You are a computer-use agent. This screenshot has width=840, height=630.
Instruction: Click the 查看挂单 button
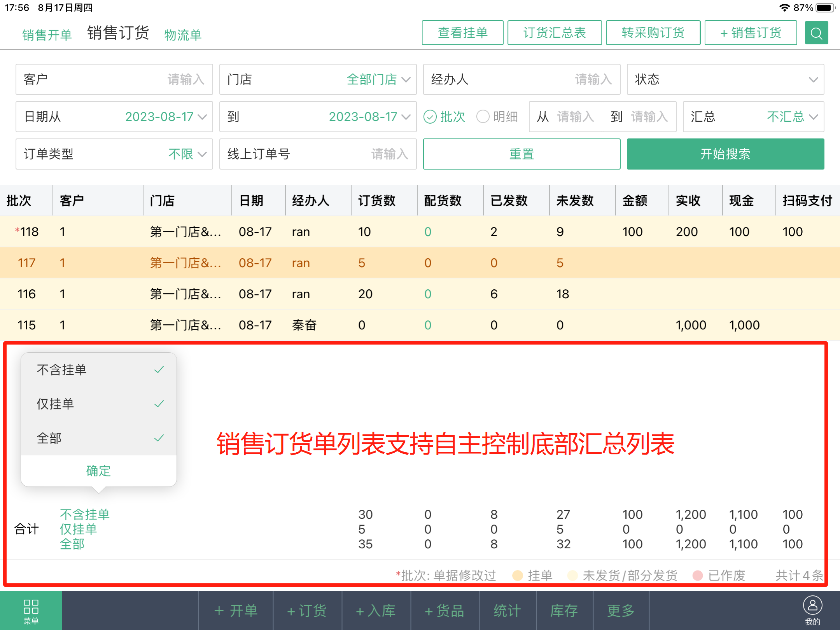coord(463,33)
